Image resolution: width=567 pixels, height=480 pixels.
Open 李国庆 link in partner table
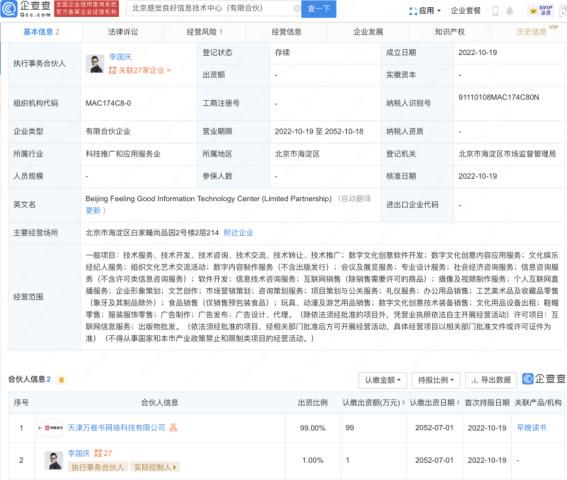[78, 453]
